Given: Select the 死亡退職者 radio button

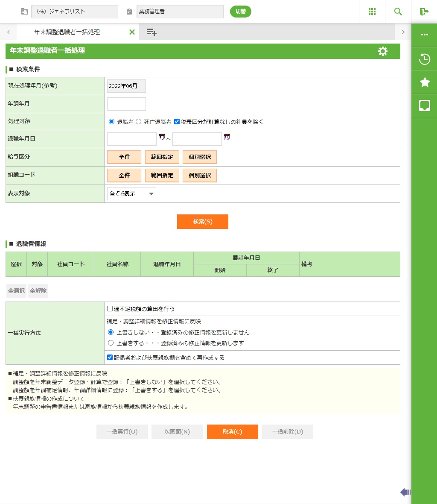Looking at the screenshot, I should click(x=138, y=122).
